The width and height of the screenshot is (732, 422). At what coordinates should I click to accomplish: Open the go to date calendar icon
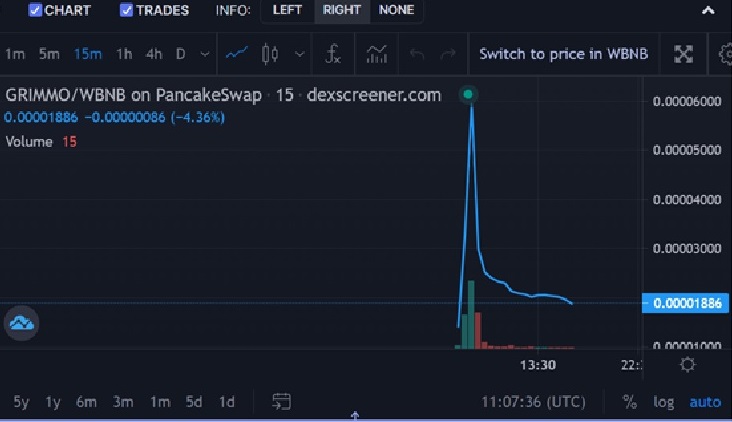tap(282, 401)
